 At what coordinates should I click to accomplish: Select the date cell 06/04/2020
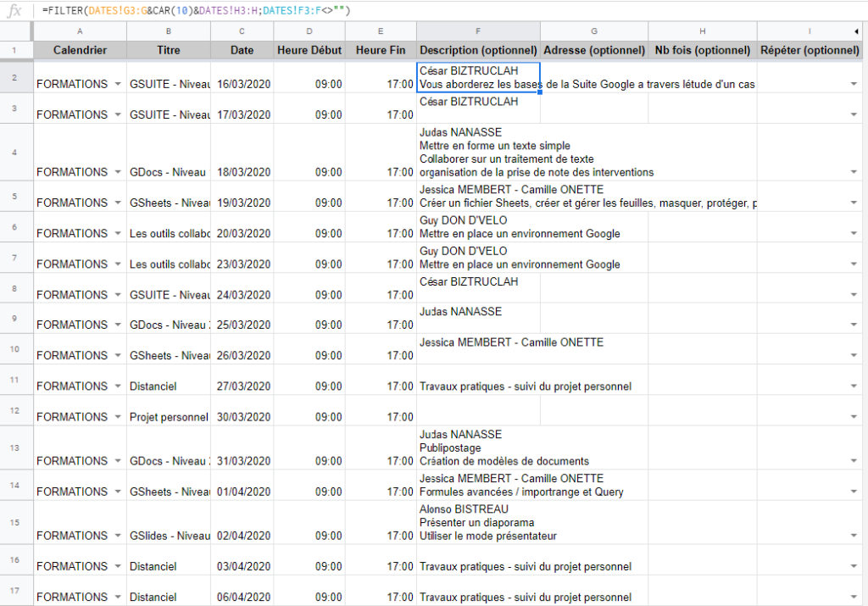242,591
